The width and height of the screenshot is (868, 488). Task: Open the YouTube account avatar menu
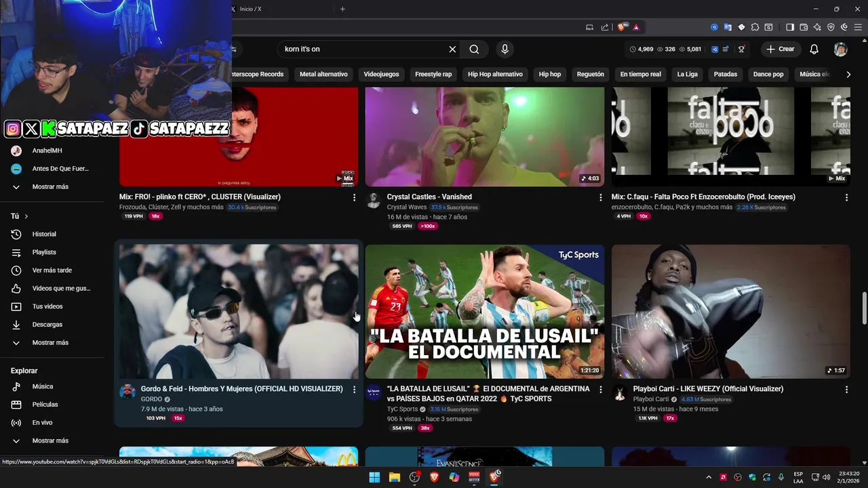[841, 49]
